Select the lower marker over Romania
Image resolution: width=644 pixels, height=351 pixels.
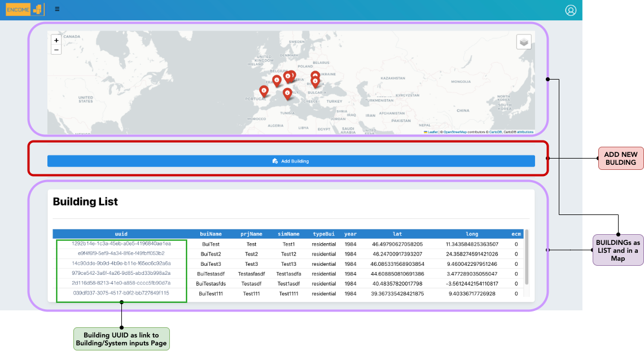tap(315, 82)
